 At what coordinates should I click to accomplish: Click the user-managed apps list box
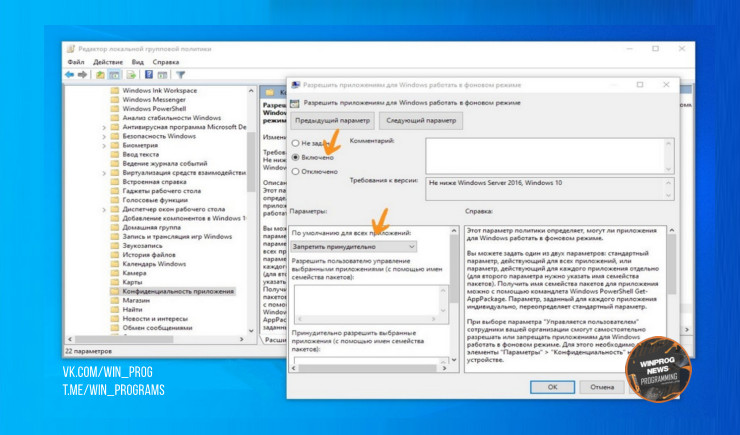point(371,304)
